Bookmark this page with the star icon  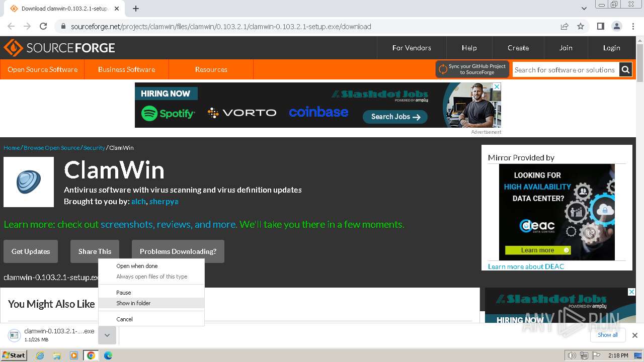coord(581,26)
